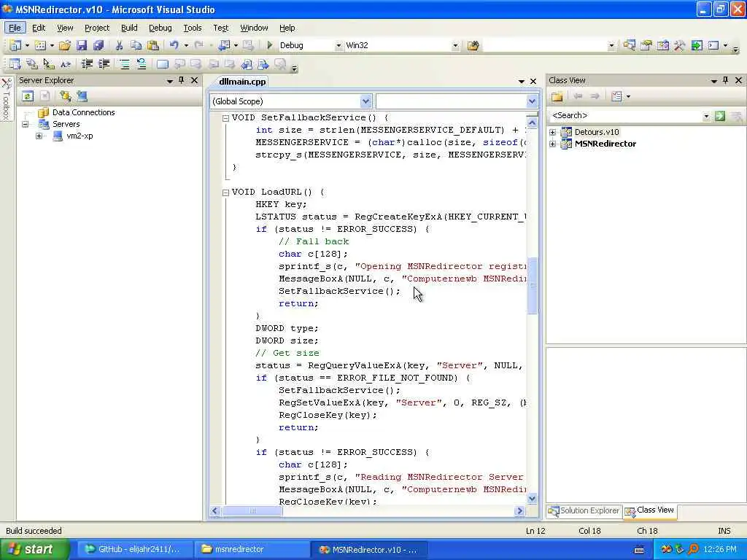Open the Start Page toolbar icon
Image resolution: width=747 pixels, height=560 pixels.
coord(697,46)
